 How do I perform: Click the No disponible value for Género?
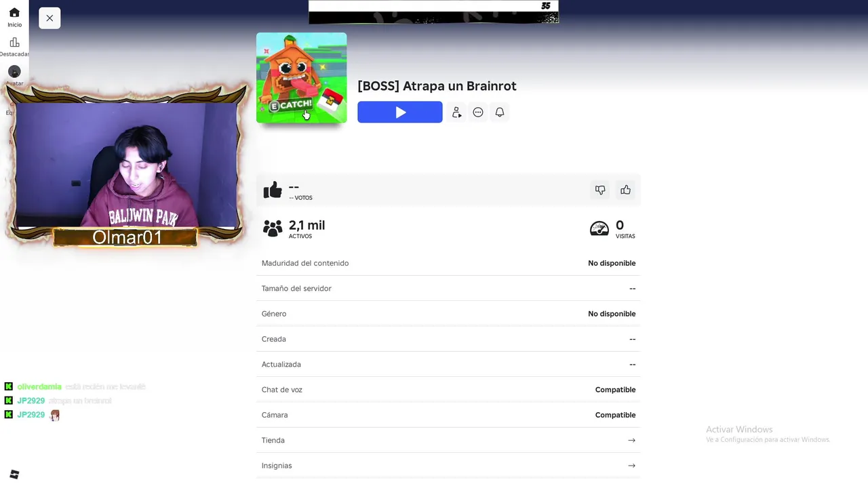click(x=612, y=314)
